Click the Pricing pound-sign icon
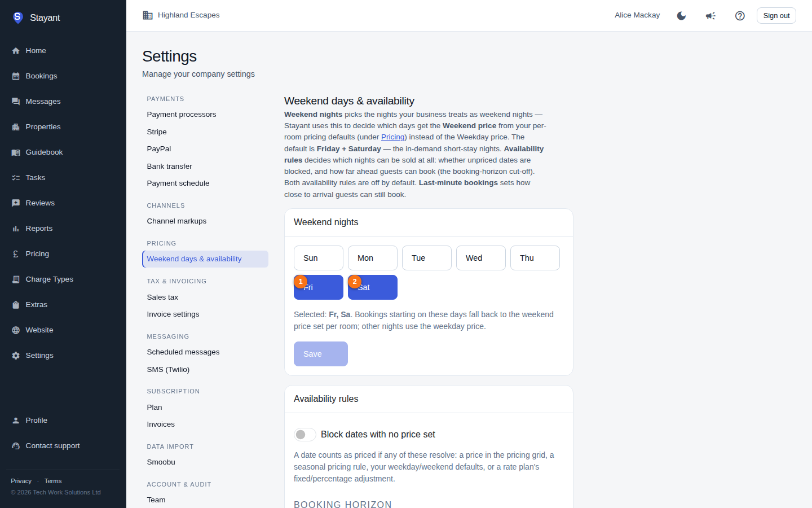 point(16,254)
